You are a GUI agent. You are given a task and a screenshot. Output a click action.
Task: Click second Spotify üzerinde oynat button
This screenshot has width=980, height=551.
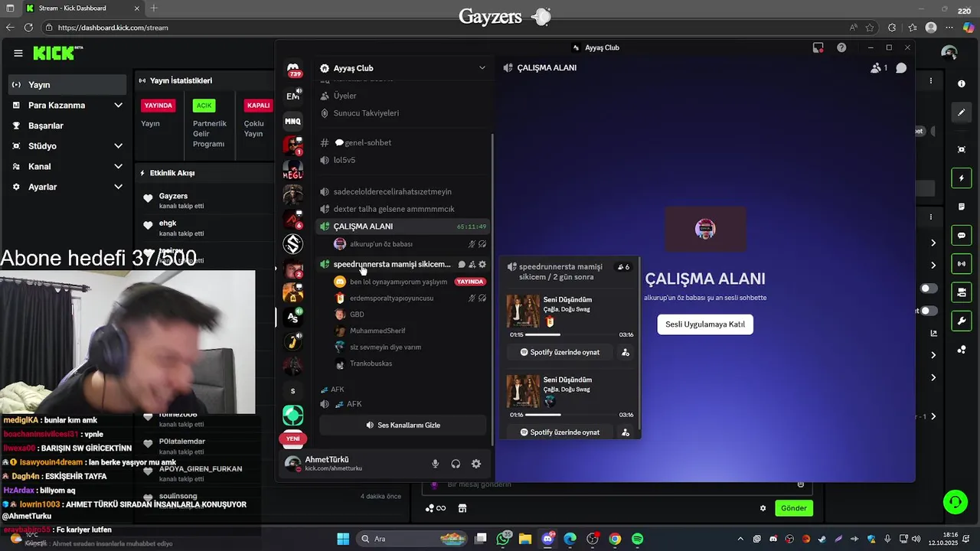(560, 432)
